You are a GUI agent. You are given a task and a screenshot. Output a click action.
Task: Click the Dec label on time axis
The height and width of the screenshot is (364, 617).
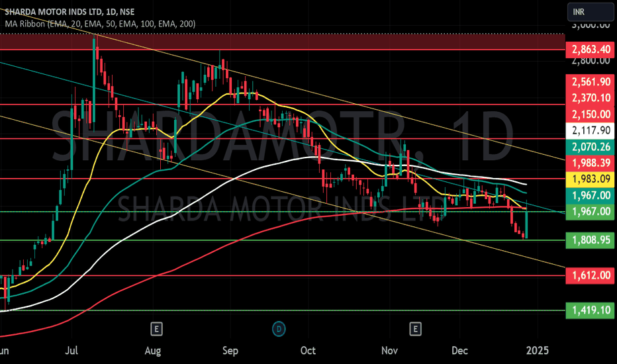[x=459, y=350]
